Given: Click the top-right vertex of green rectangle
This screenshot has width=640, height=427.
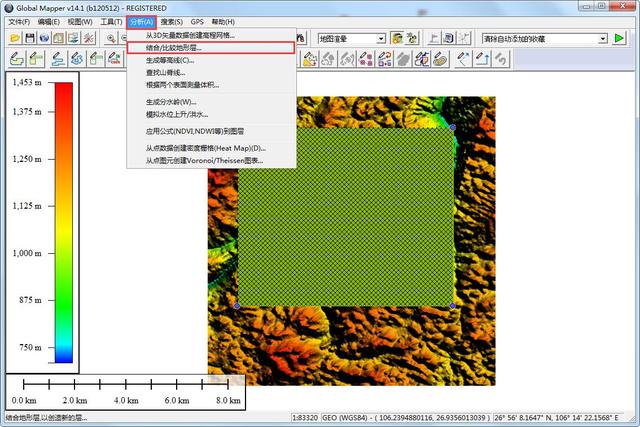Looking at the screenshot, I should pyautogui.click(x=453, y=127).
